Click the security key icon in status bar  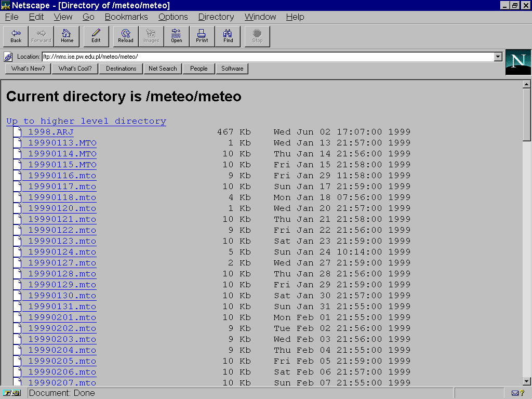point(11,393)
